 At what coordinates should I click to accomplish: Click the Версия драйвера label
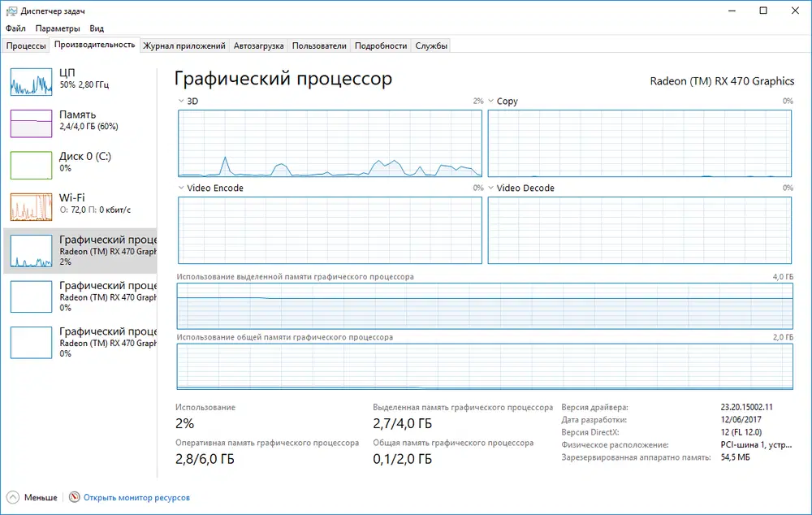[594, 407]
